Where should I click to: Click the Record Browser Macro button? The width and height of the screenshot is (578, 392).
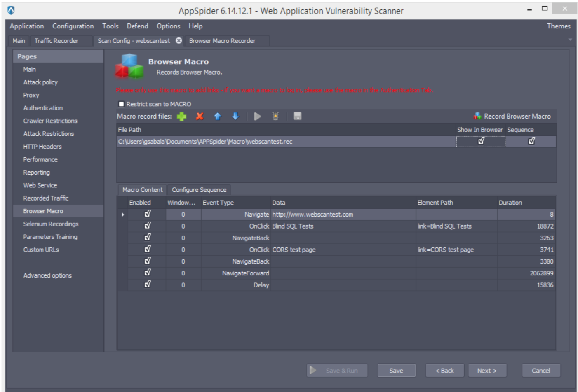point(512,116)
